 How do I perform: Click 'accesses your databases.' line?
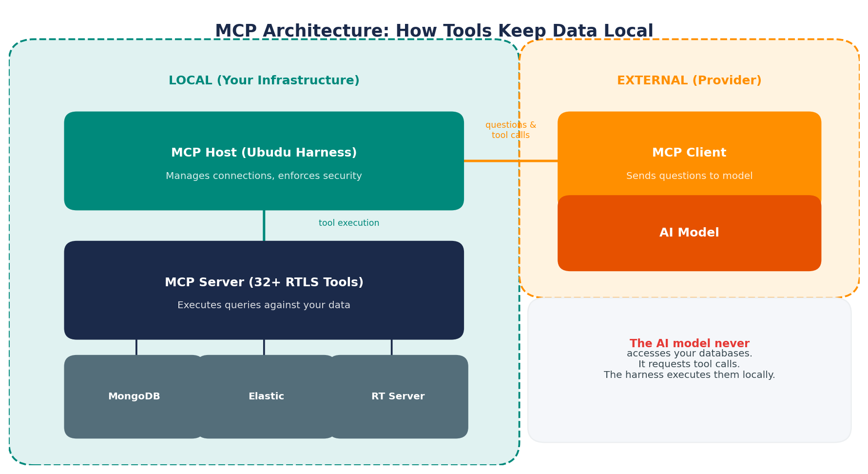pos(689,354)
